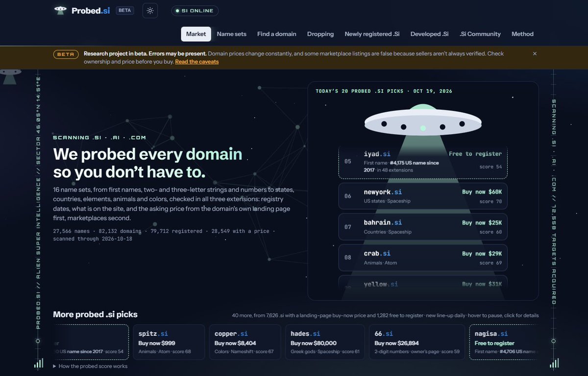Click the UFO spaceship illustration
588x376 pixels.
(x=423, y=121)
